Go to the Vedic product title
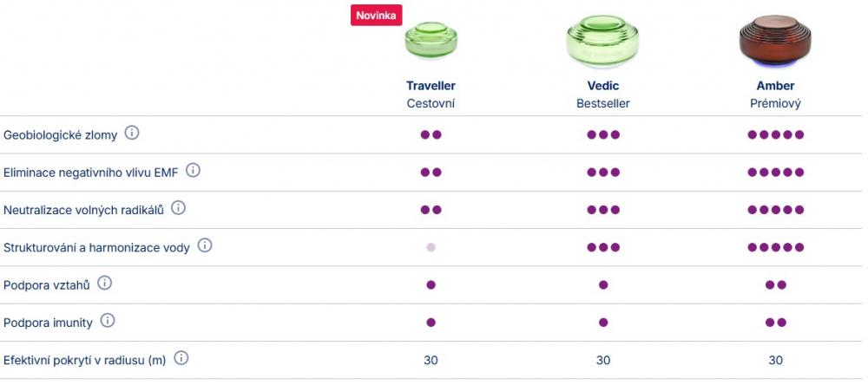This screenshot has width=868, height=385. (603, 86)
